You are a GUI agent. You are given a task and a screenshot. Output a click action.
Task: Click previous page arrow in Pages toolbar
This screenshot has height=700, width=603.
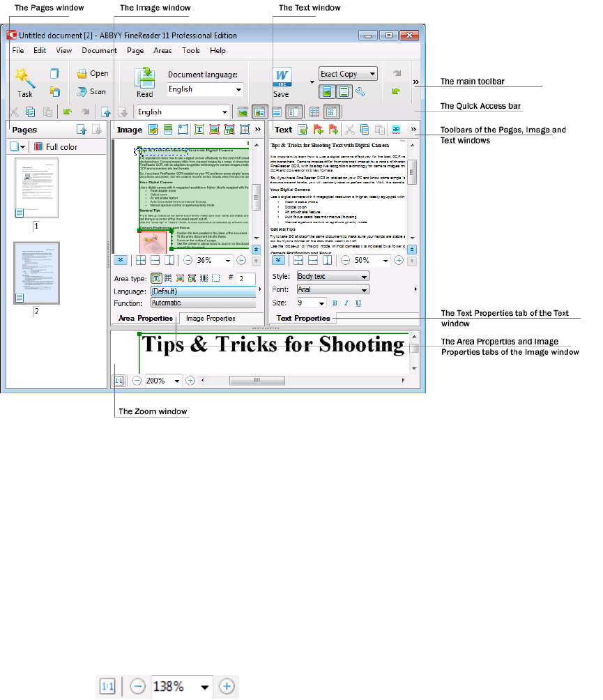[82, 130]
